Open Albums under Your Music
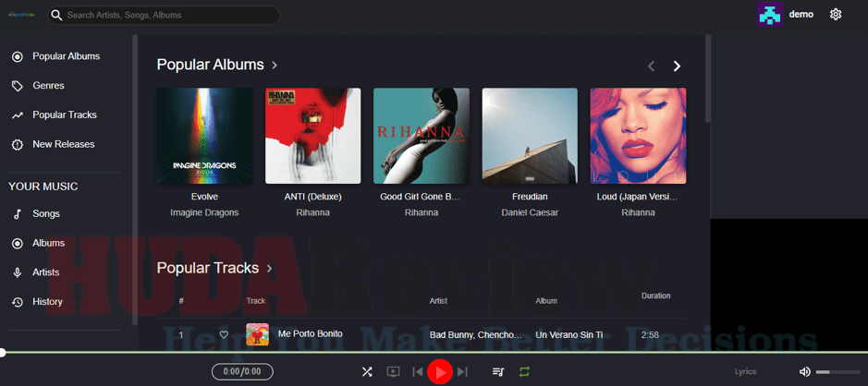The image size is (868, 386). [x=48, y=243]
